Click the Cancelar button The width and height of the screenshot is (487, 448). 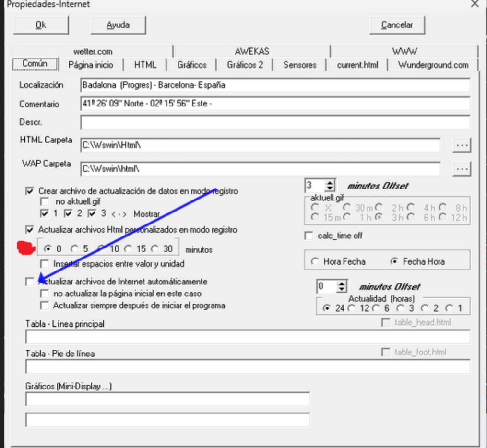coord(396,25)
